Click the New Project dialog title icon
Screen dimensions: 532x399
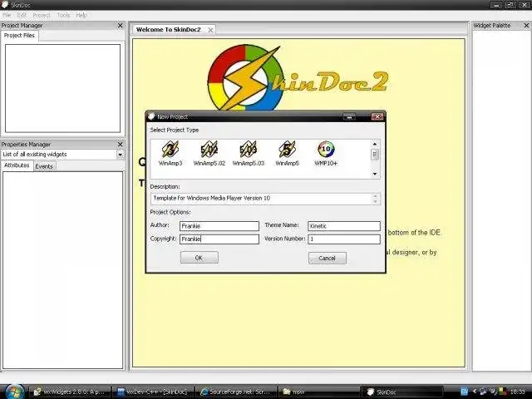tap(151, 116)
